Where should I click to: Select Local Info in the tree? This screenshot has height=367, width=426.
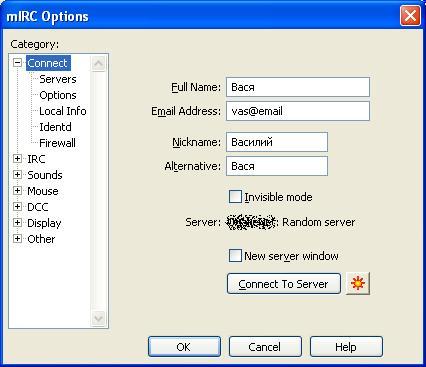coord(63,111)
